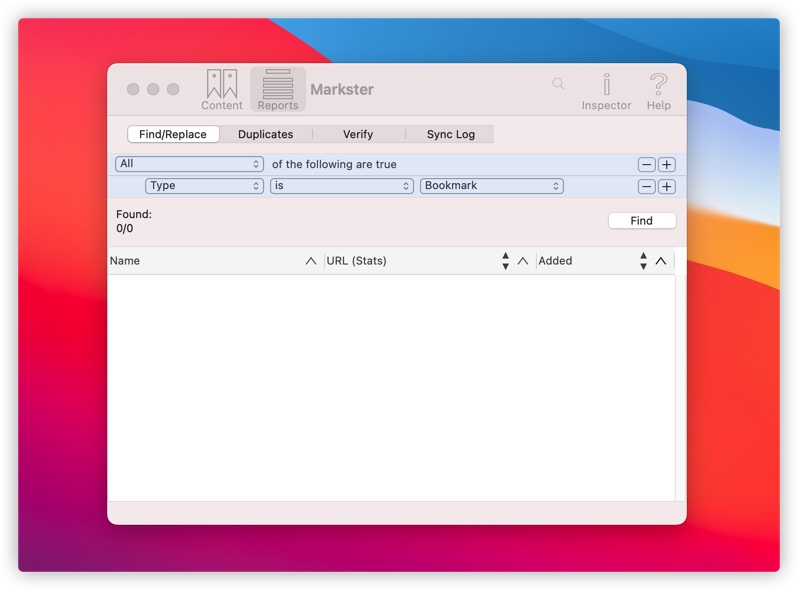Click the URL (Stats) column stepper arrows
The height and width of the screenshot is (590, 798).
pos(505,261)
